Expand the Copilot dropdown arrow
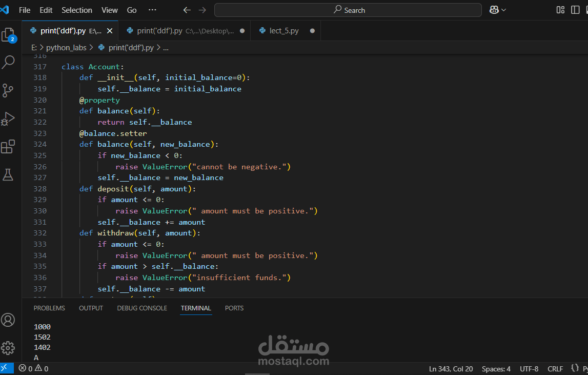The width and height of the screenshot is (588, 375). tap(503, 10)
